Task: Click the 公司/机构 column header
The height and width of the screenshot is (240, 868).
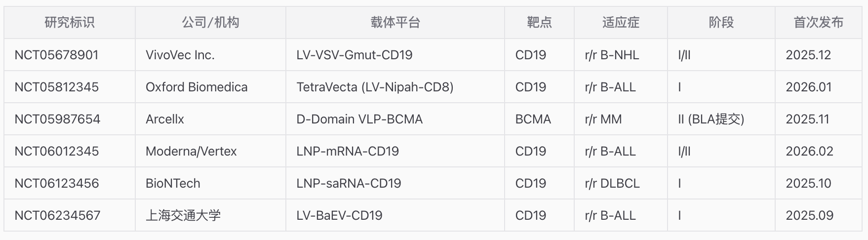Action: 210,23
